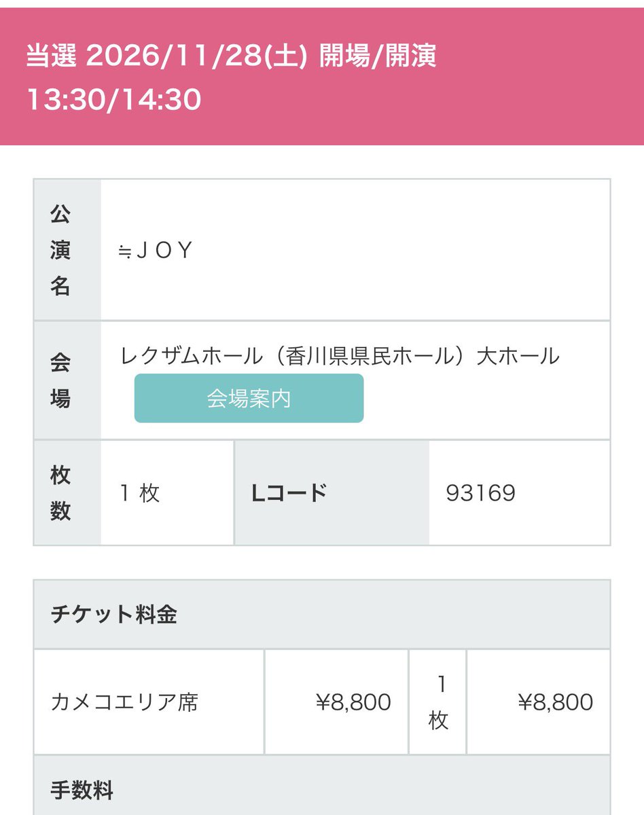Click the 公演名 row label

pyautogui.click(x=60, y=251)
